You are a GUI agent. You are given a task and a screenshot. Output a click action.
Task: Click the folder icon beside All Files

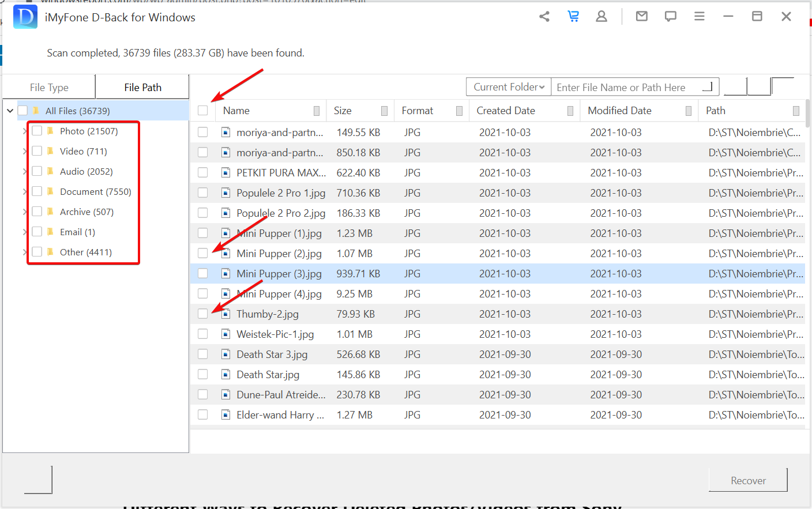pos(36,111)
